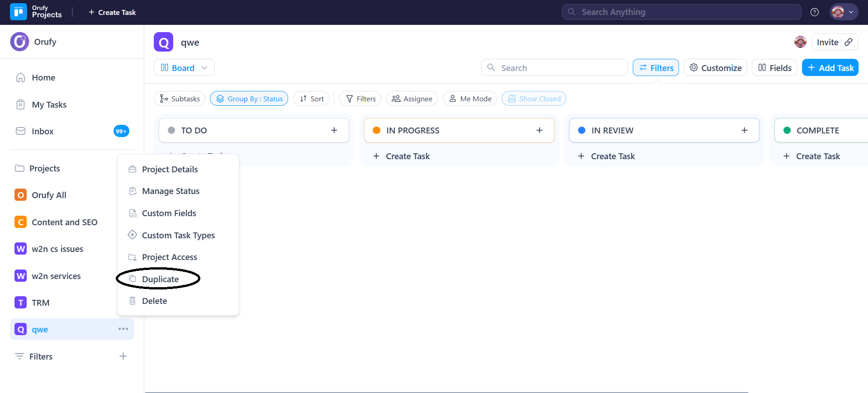Image resolution: width=868 pixels, height=393 pixels.
Task: Copy invite link using the chain icon
Action: (849, 42)
